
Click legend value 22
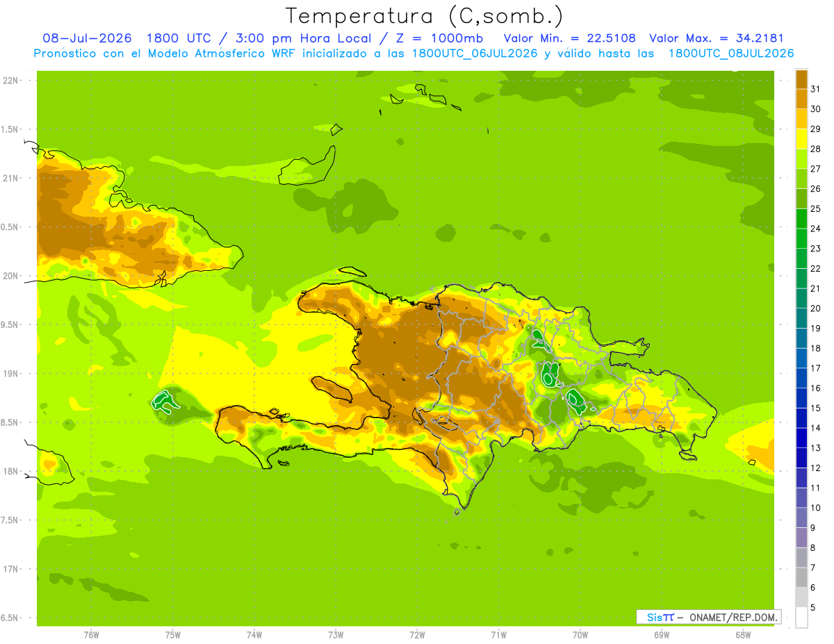pos(816,268)
